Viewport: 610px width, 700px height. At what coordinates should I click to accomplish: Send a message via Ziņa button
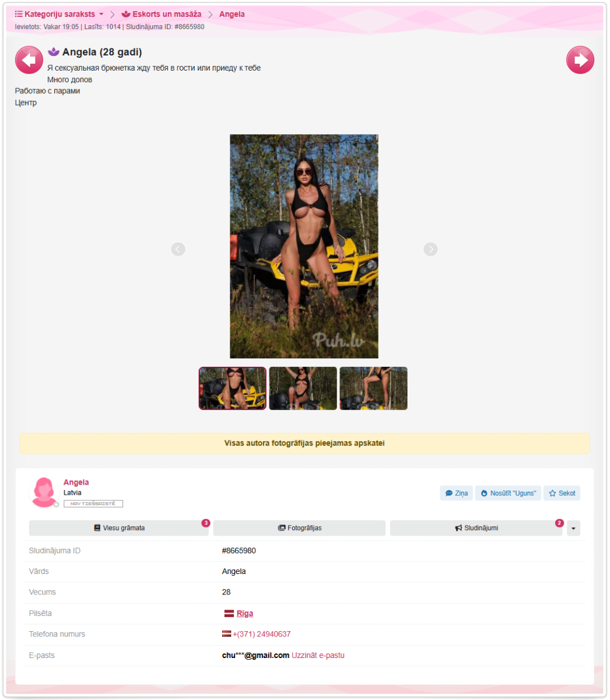point(456,493)
